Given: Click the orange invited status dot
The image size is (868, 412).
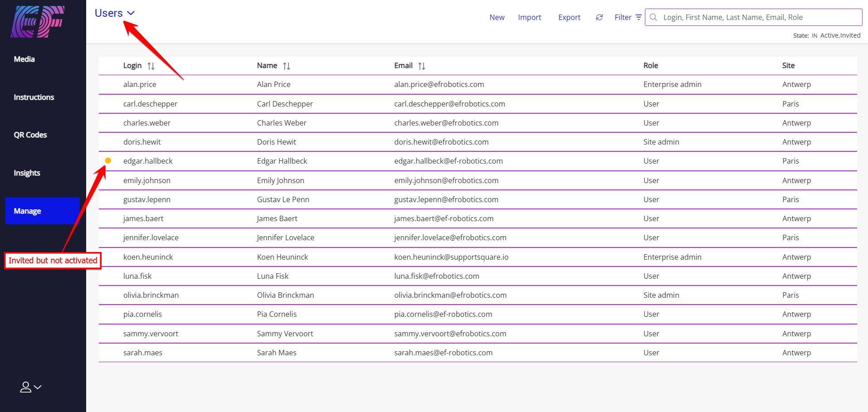Looking at the screenshot, I should pos(108,160).
